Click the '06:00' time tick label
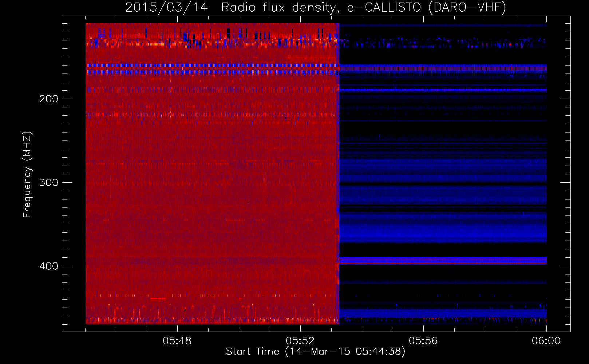Image resolution: width=589 pixels, height=364 pixels. point(546,341)
